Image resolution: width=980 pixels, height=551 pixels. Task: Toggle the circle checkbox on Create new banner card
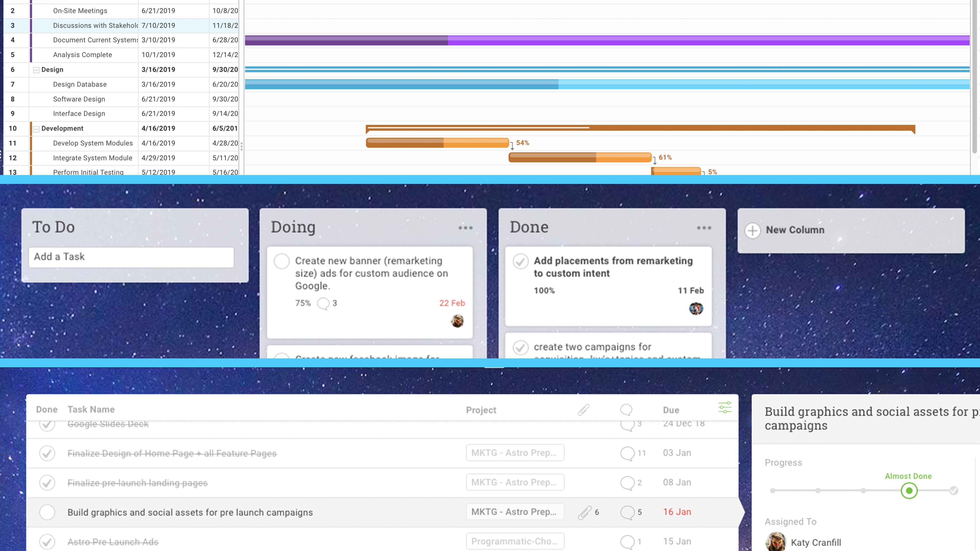coord(281,261)
